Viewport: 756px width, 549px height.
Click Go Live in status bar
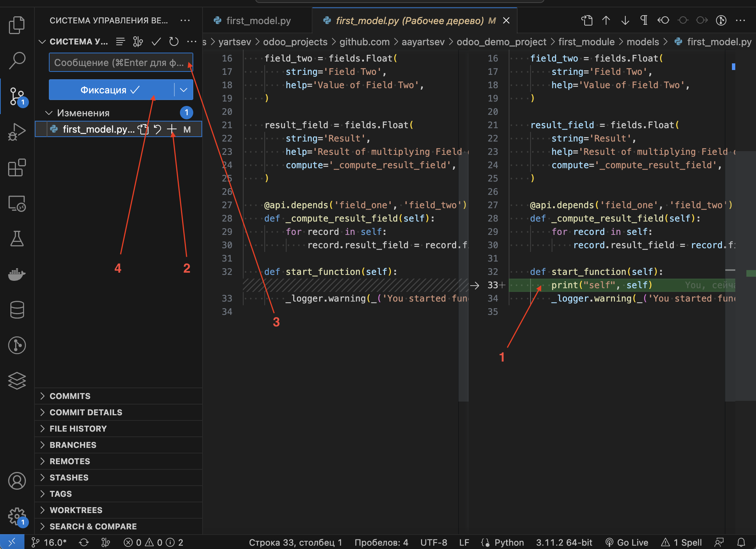[627, 542]
